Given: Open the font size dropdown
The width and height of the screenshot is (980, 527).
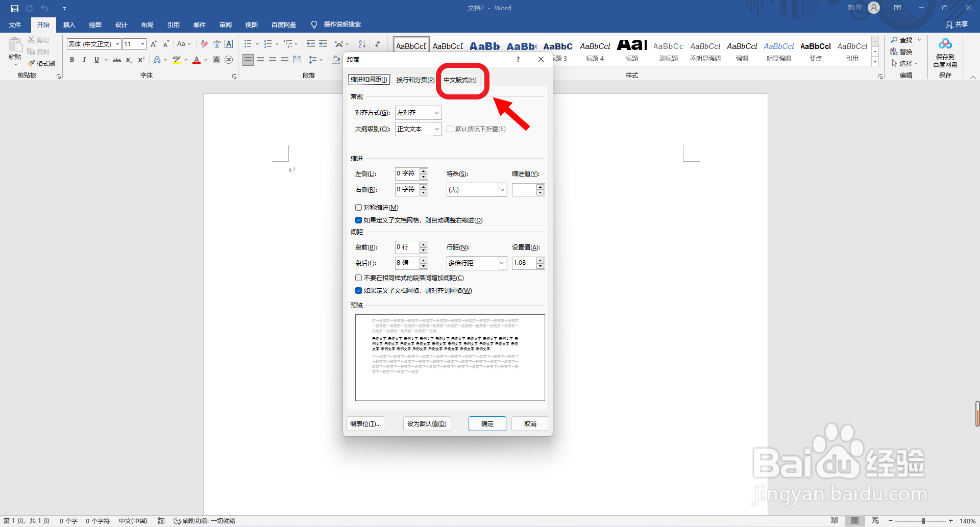Looking at the screenshot, I should [143, 44].
